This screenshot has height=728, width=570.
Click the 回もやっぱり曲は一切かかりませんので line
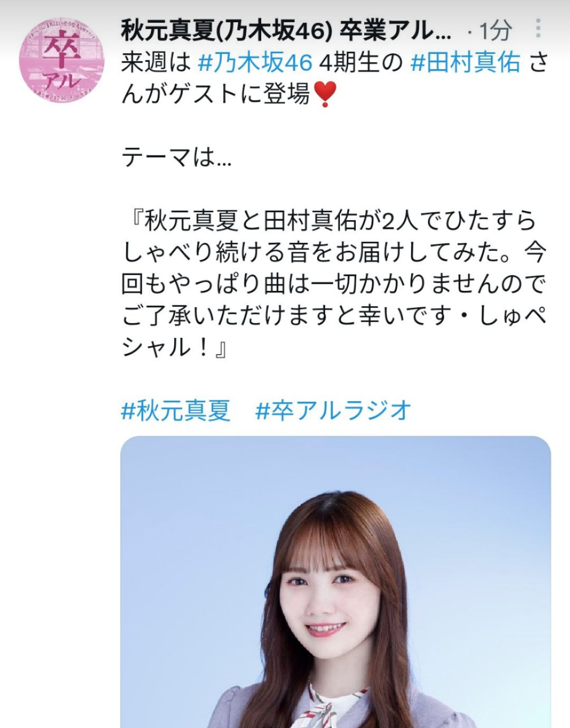coord(333,284)
